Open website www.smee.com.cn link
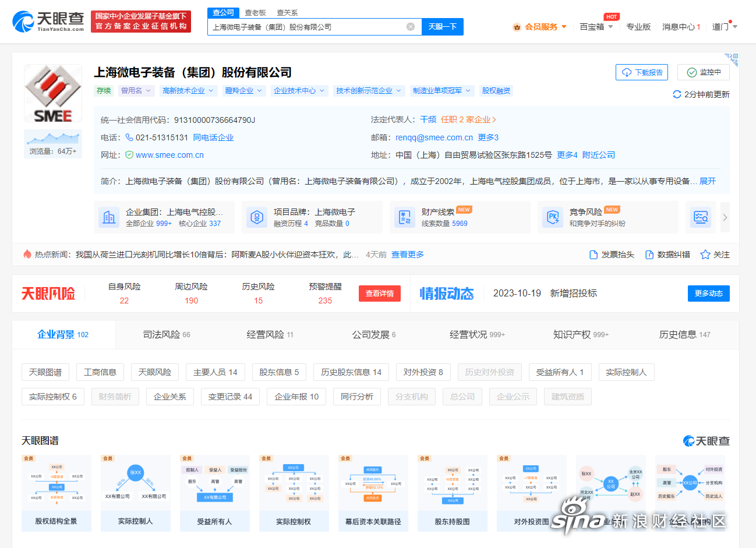The image size is (756, 548). (x=169, y=155)
